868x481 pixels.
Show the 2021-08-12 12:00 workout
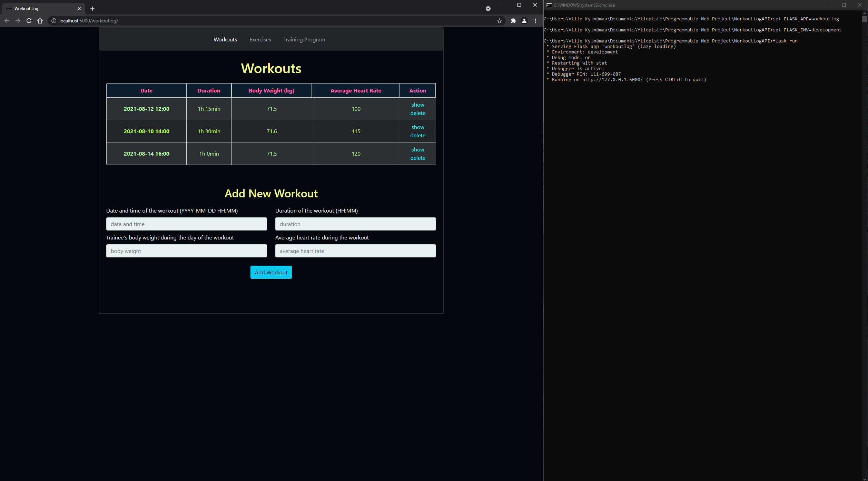pos(417,105)
